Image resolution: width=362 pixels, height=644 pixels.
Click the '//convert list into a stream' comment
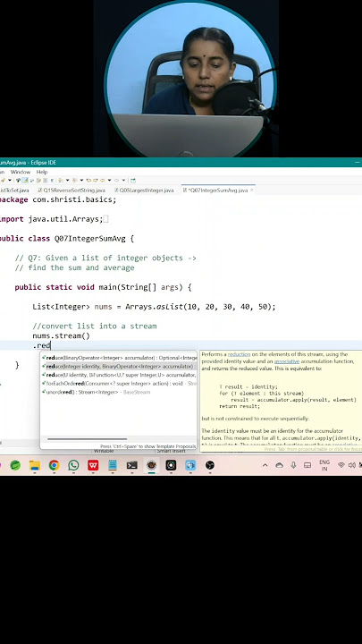(95, 326)
